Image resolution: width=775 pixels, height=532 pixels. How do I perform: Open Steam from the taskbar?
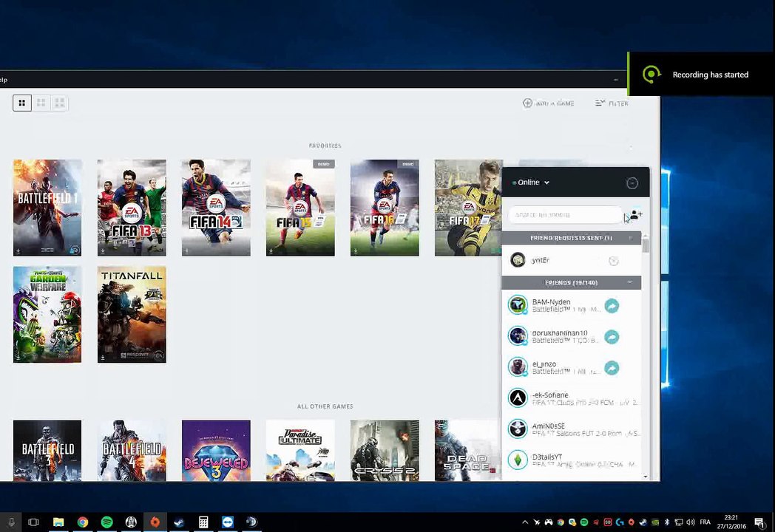point(179,522)
